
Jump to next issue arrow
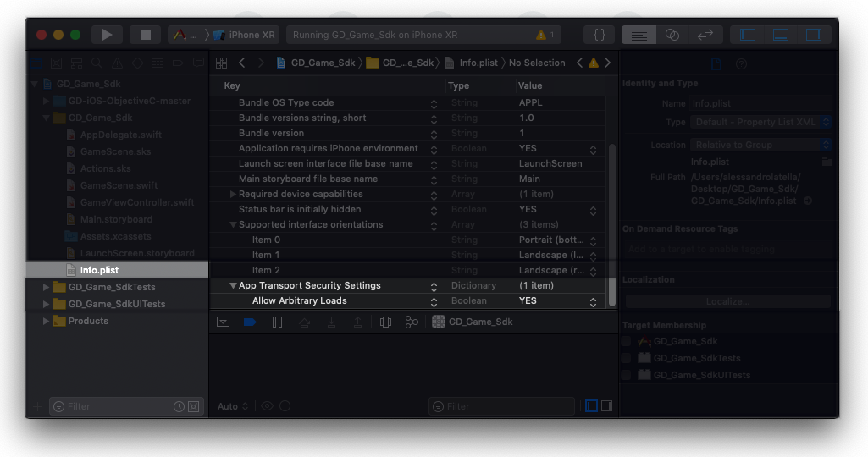tap(607, 63)
